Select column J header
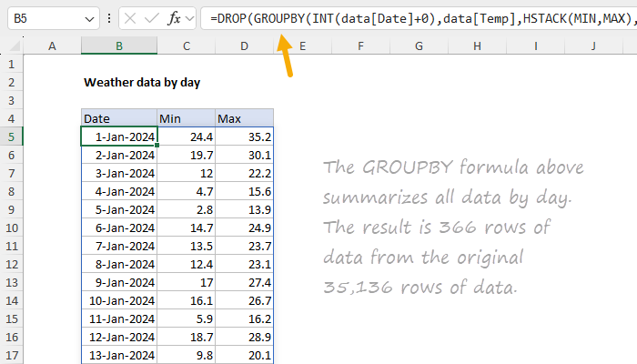Image resolution: width=637 pixels, height=364 pixels. 593,45
